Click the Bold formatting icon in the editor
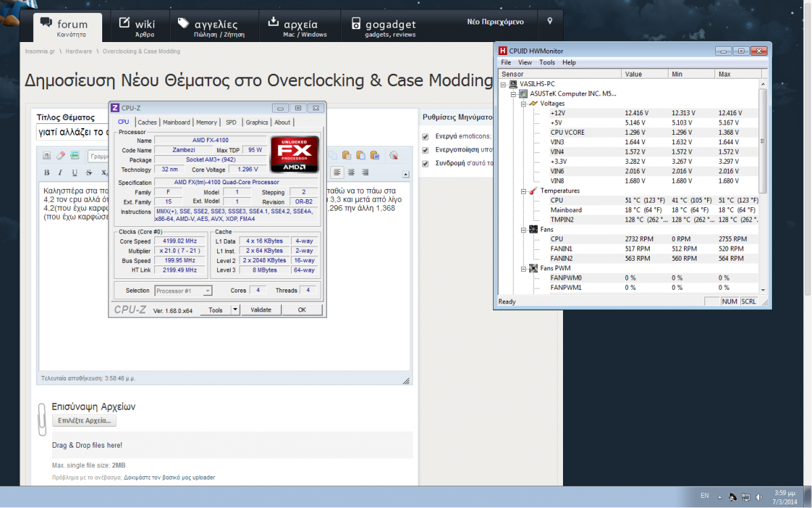Viewport: 812px width, 508px height. click(47, 173)
